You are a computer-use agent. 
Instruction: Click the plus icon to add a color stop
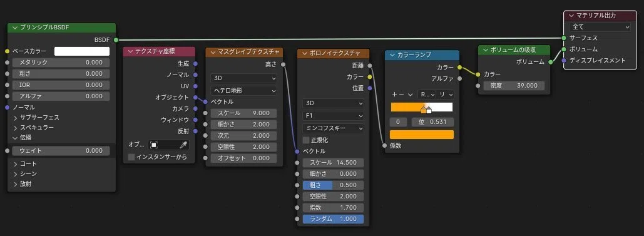pos(395,94)
